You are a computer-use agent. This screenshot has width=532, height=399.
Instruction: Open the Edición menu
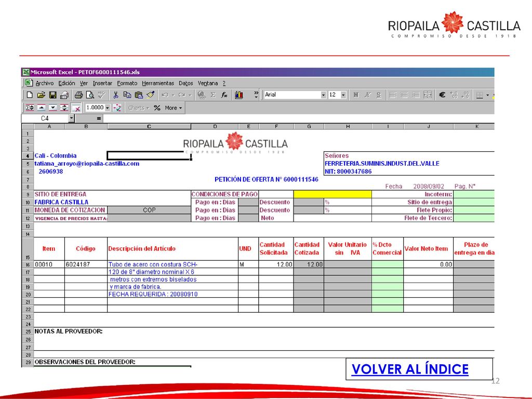(x=66, y=83)
